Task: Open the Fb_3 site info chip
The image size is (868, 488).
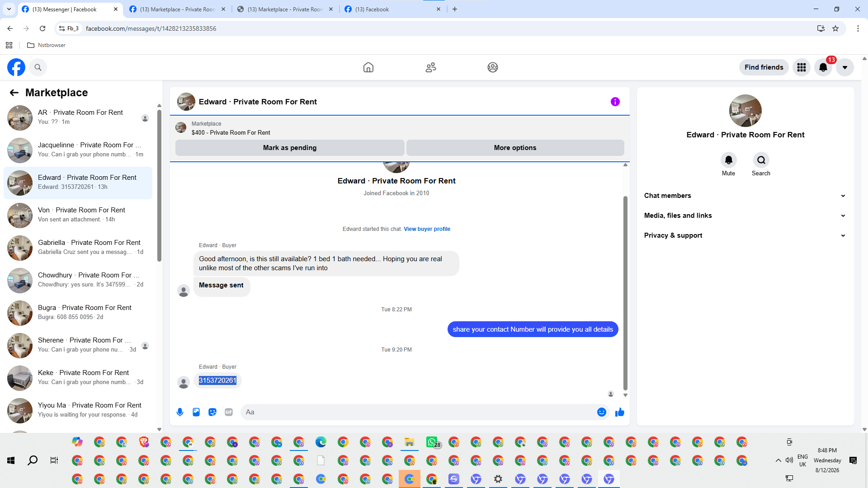Action: (x=69, y=28)
